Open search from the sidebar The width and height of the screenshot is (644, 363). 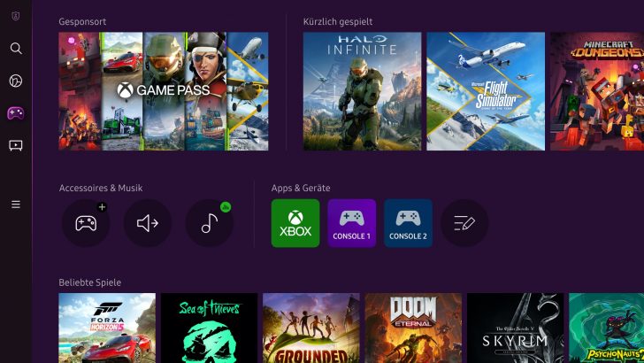[16, 49]
